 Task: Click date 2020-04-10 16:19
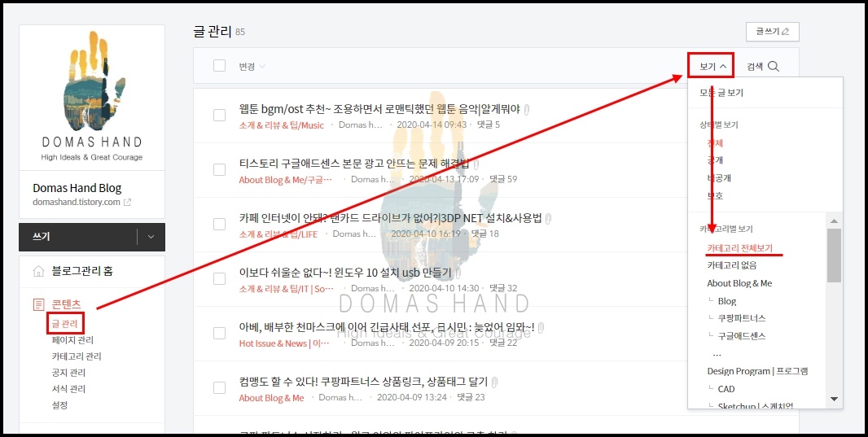pyautogui.click(x=426, y=234)
